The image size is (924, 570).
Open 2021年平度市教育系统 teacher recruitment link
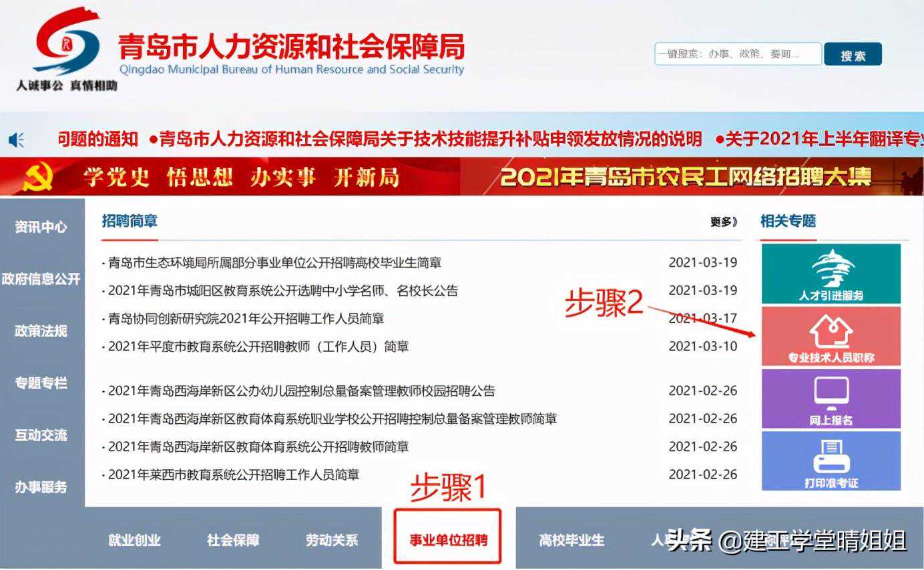point(258,346)
